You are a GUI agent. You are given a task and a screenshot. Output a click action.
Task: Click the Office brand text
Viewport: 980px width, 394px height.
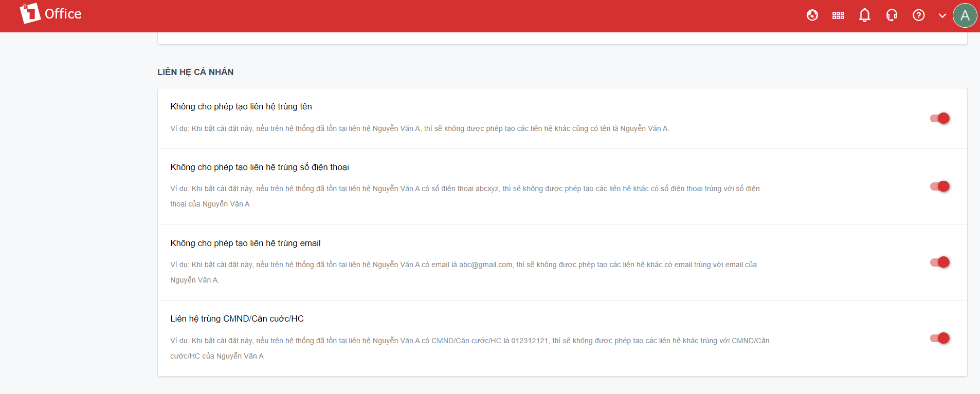click(x=63, y=14)
